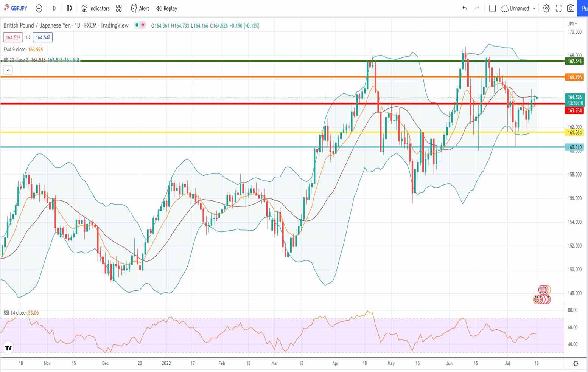This screenshot has height=372, width=588.
Task: Open the Unnamed layout dropdown
Action: [x=518, y=8]
